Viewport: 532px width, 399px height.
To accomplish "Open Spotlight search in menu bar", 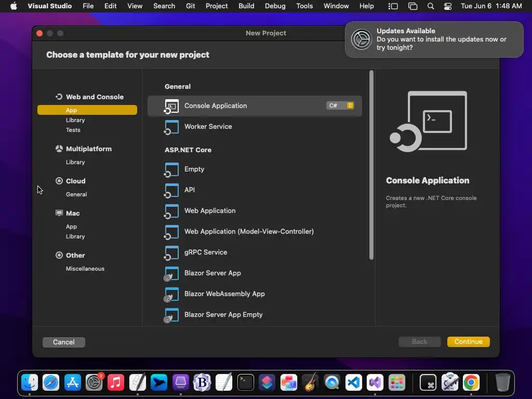I will (x=431, y=6).
